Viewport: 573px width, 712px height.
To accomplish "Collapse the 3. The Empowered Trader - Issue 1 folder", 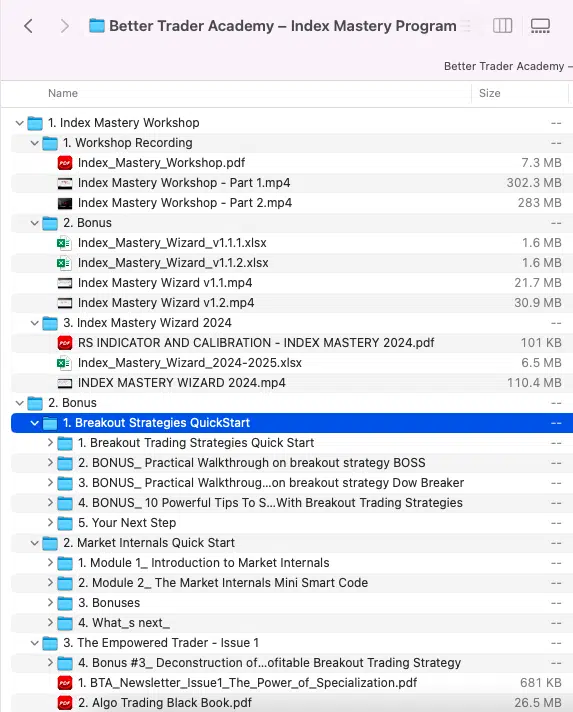I will tap(35, 643).
